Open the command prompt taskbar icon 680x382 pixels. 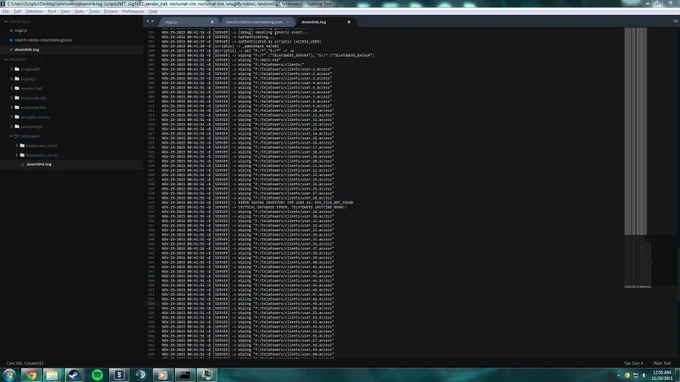point(184,375)
